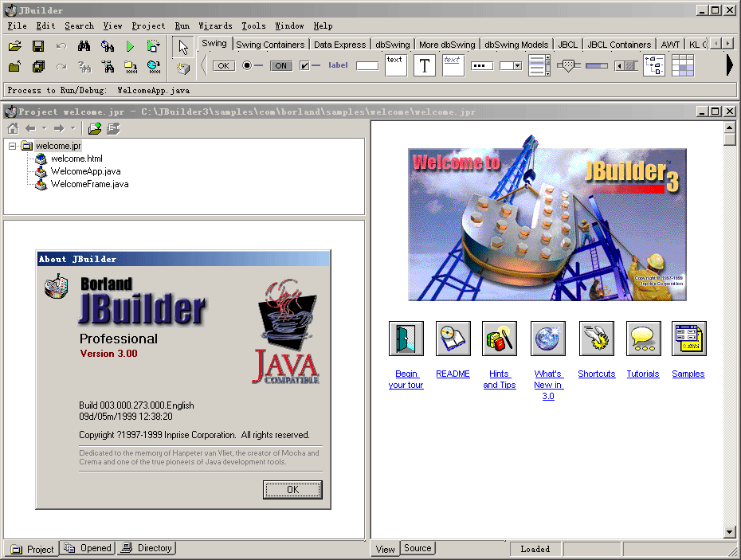Click the Close file folder icon
Screen dimensions: 741x560
point(14,67)
